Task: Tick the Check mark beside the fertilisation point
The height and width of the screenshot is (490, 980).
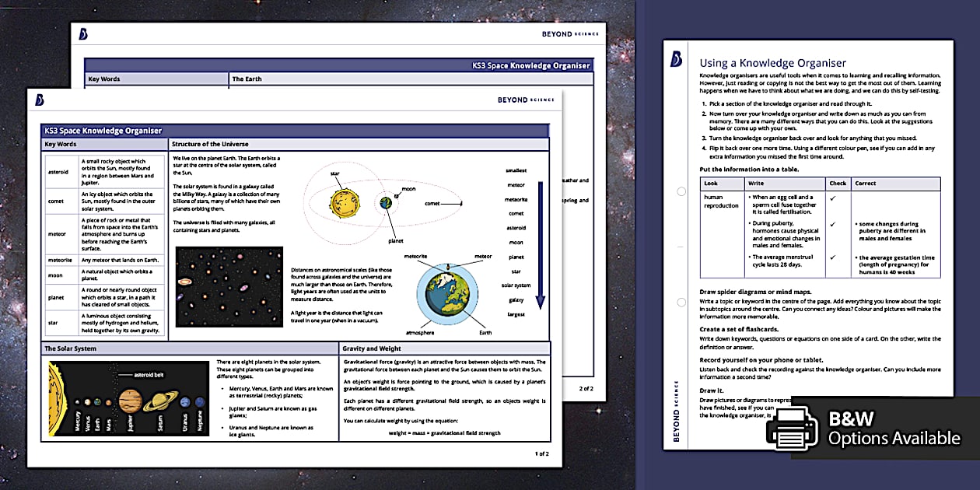Action: click(x=832, y=199)
